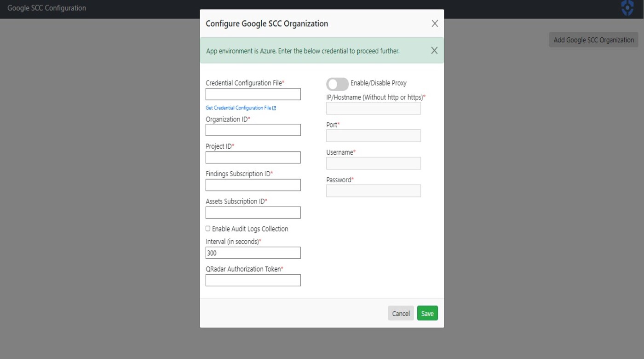Viewport: 644px width, 359px height.
Task: Click the Username label
Action: (341, 152)
